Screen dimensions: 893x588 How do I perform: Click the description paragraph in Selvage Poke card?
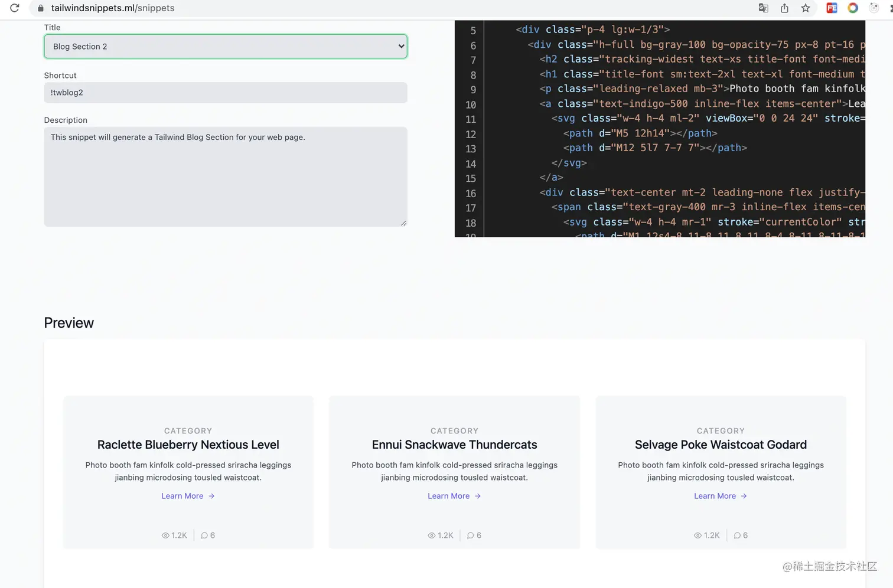(721, 471)
